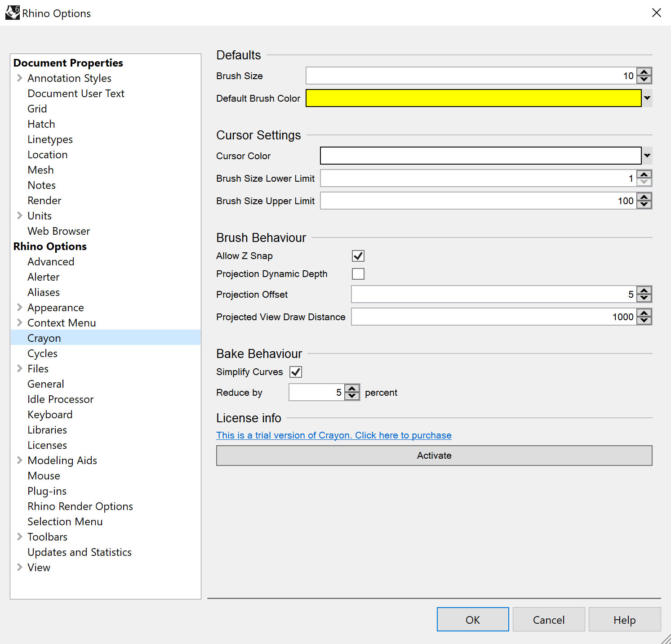The width and height of the screenshot is (671, 644).
Task: Open Cursor Color dropdown arrow
Action: point(647,156)
